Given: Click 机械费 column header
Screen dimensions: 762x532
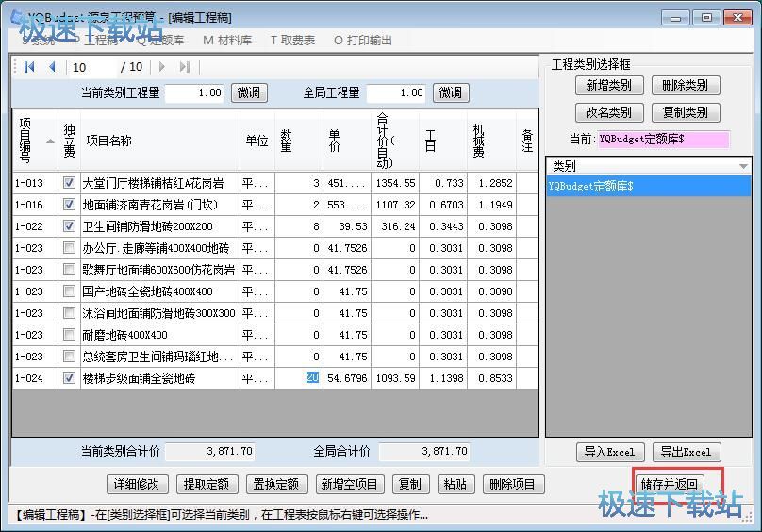Looking at the screenshot, I should point(491,141).
